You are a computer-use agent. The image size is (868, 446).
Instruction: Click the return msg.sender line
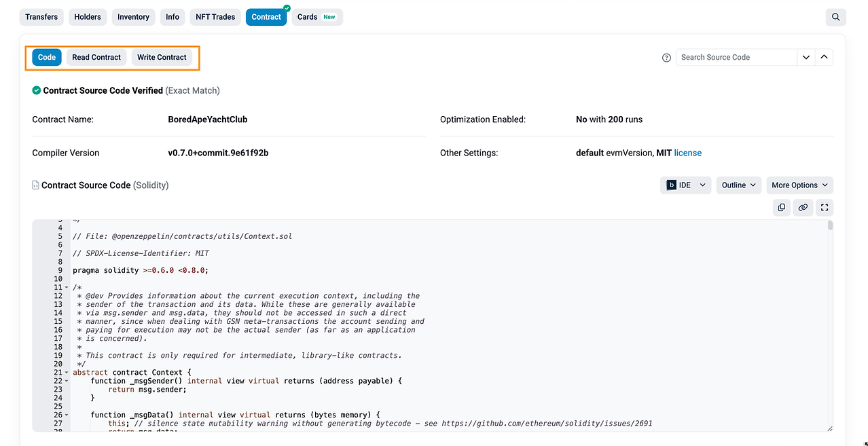147,390
